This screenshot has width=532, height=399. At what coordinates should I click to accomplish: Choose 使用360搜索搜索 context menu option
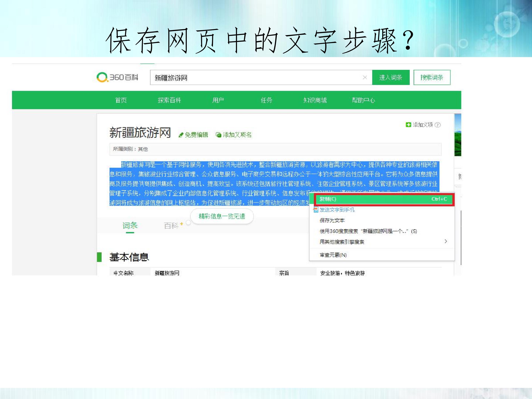[x=368, y=231]
